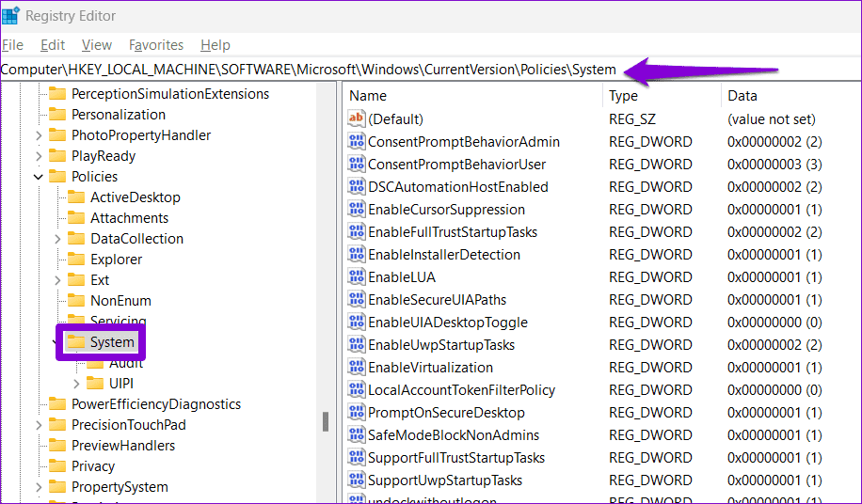Click the Attachments folder icon
862x504 pixels.
pyautogui.click(x=76, y=218)
